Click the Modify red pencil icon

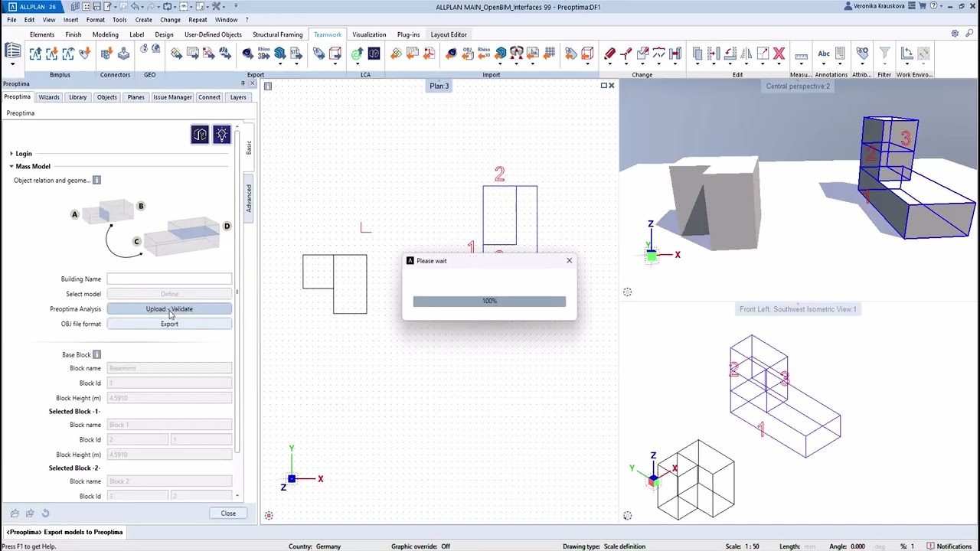(x=609, y=54)
